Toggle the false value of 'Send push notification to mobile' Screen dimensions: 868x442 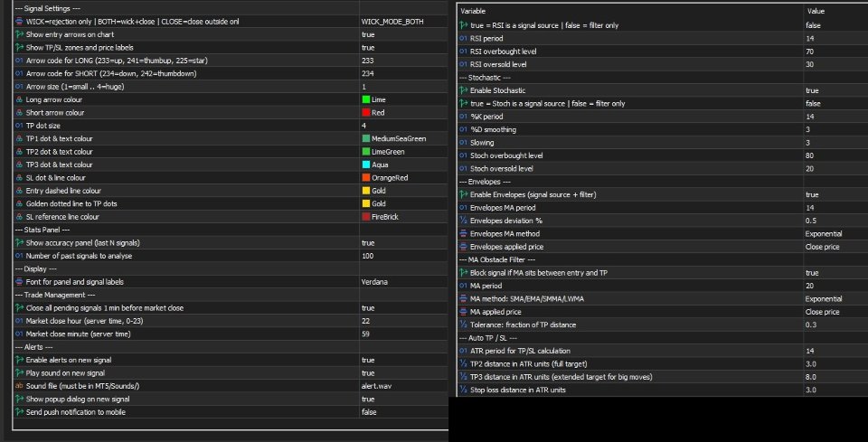[x=369, y=412]
